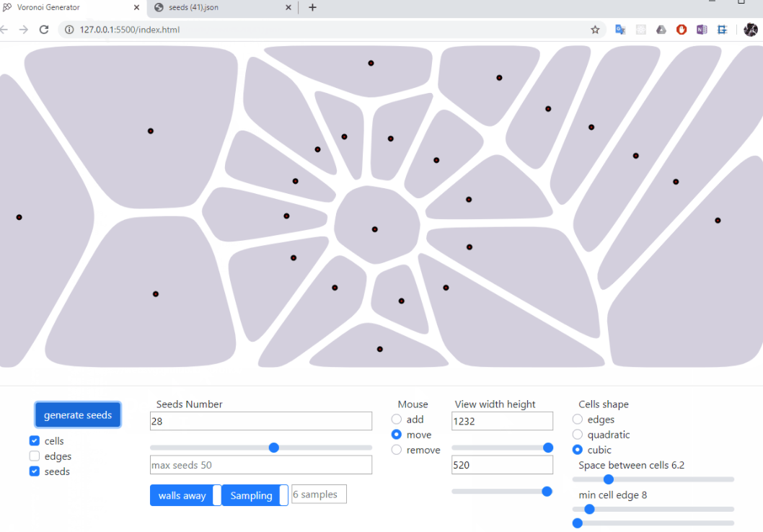Bookmark the page with the star icon

pos(595,30)
